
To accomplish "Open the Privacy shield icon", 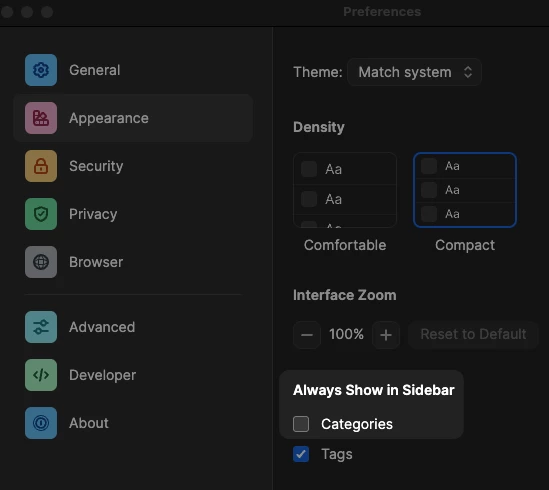I will coord(41,214).
